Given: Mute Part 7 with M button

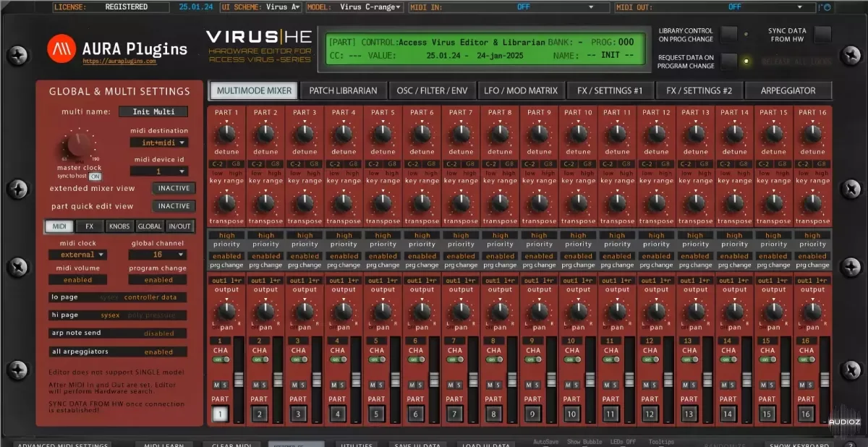Looking at the screenshot, I should click(451, 385).
